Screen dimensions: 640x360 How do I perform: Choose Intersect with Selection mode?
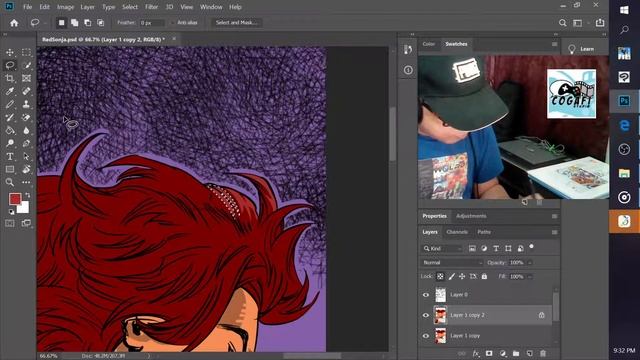(100, 23)
